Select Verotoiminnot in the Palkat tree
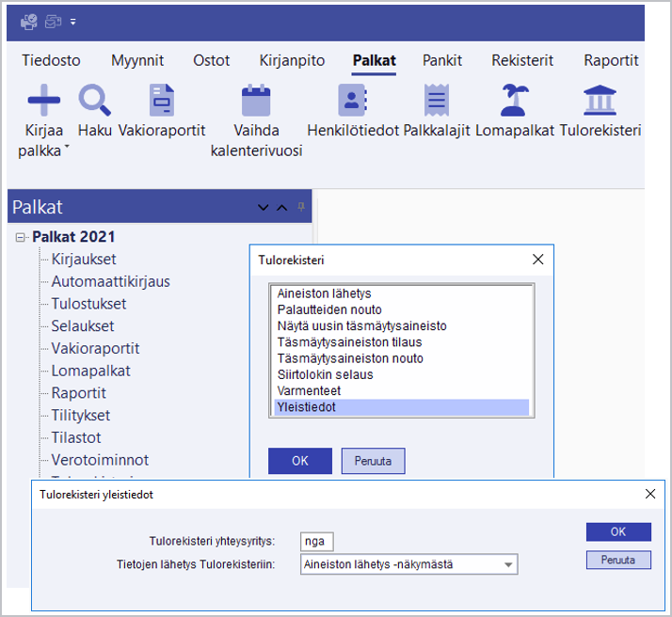The height and width of the screenshot is (617, 672). (100, 460)
